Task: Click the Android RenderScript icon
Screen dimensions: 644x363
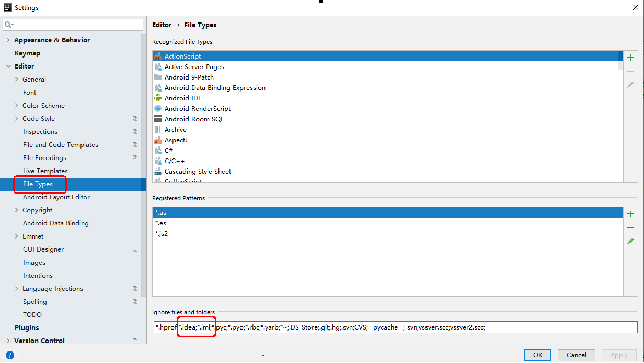Action: click(x=158, y=108)
